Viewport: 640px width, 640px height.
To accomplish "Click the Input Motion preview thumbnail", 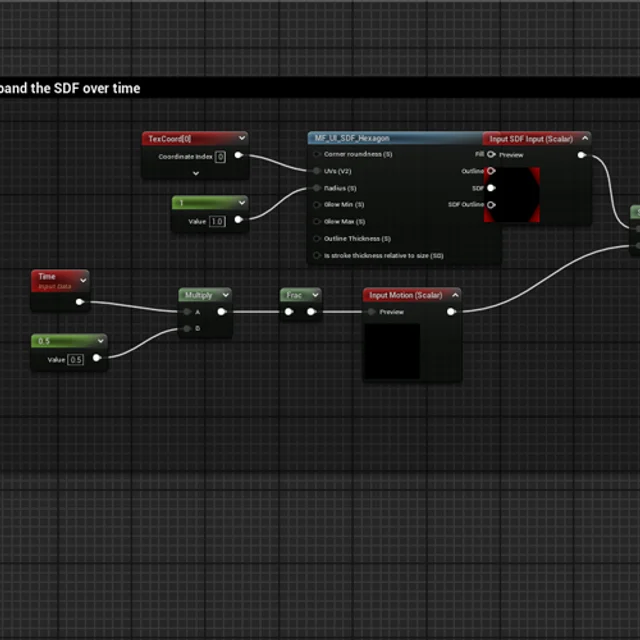I will pos(392,351).
